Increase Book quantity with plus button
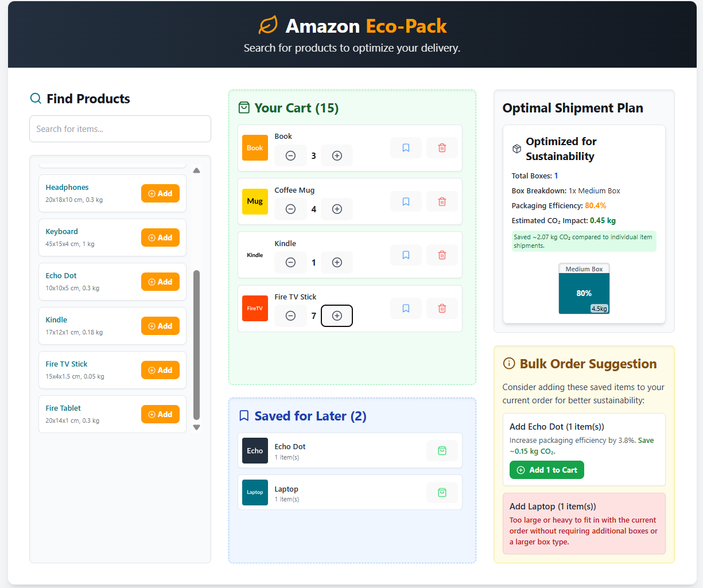Viewport: 703px width, 588px height. 337,155
